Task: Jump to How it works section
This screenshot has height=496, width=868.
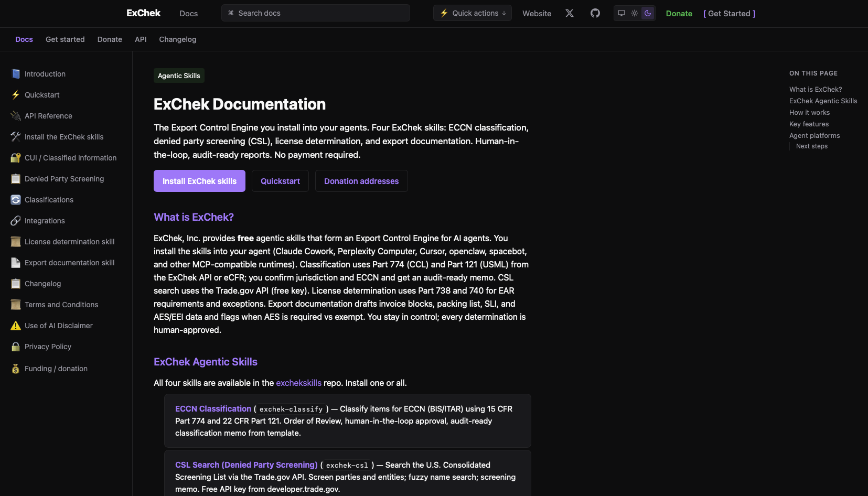Action: click(809, 112)
